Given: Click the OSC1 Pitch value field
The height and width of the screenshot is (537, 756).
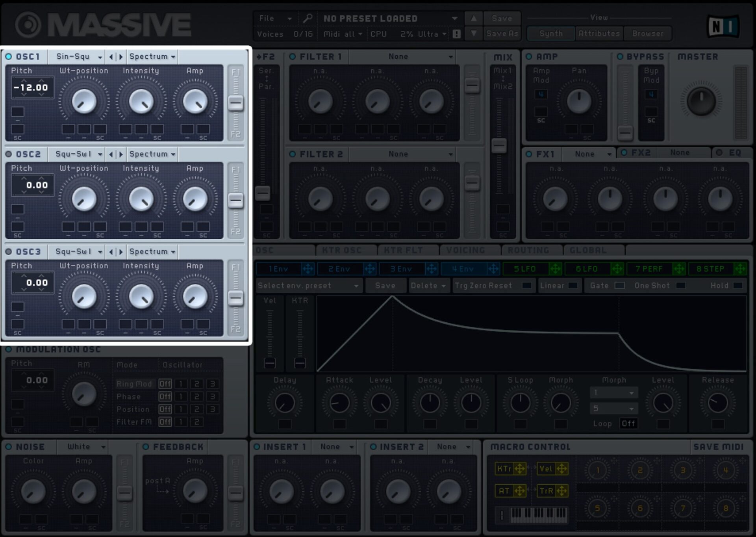Looking at the screenshot, I should pyautogui.click(x=32, y=87).
